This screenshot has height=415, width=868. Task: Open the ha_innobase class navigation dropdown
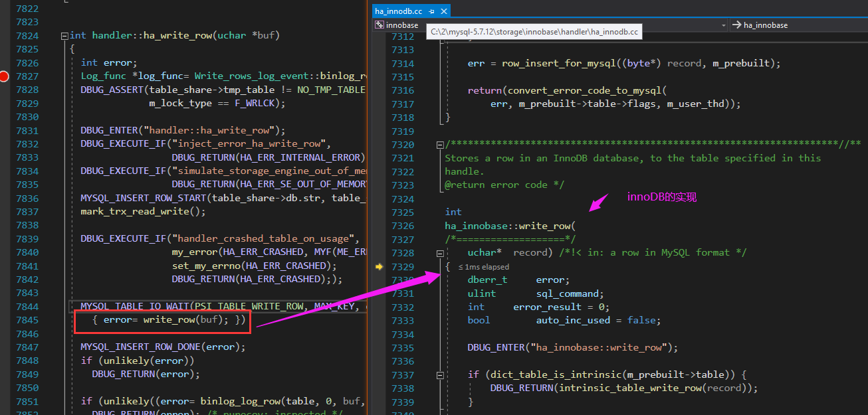tap(799, 25)
